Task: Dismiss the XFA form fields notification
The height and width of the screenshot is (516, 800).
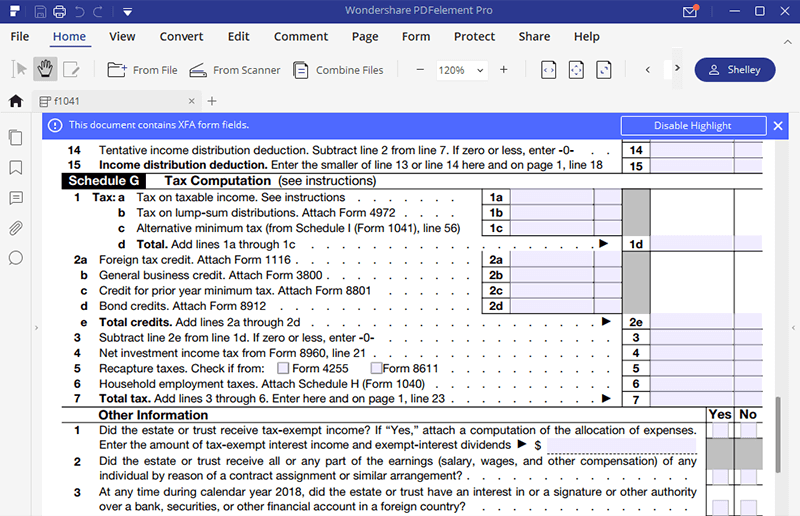Action: 778,126
